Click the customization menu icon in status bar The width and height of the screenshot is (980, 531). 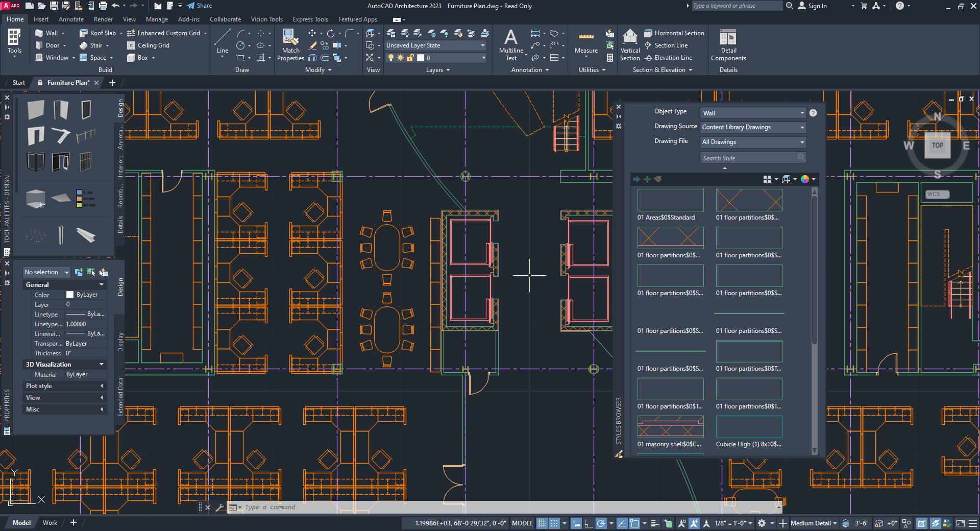[x=973, y=523]
